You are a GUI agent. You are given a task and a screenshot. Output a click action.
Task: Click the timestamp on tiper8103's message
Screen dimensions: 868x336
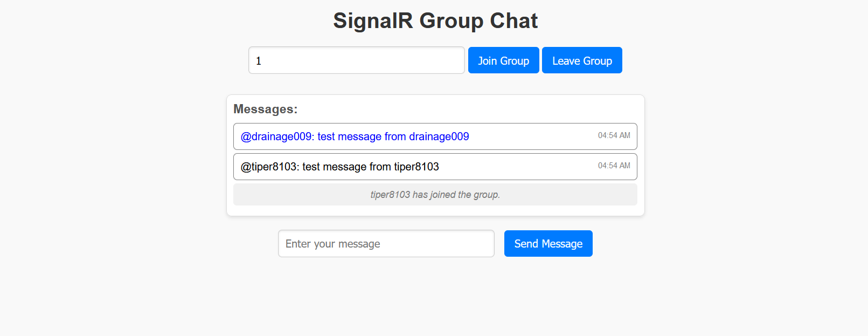614,166
